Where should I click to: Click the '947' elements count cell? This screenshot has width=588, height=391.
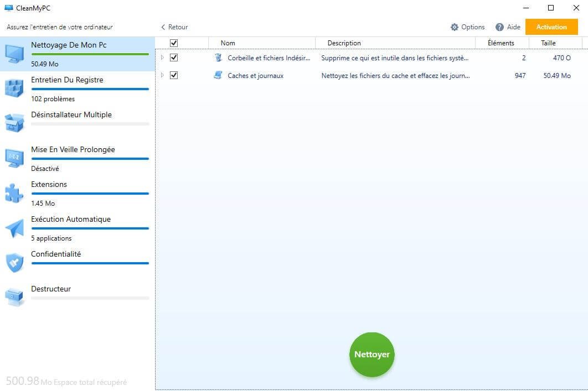tap(520, 76)
